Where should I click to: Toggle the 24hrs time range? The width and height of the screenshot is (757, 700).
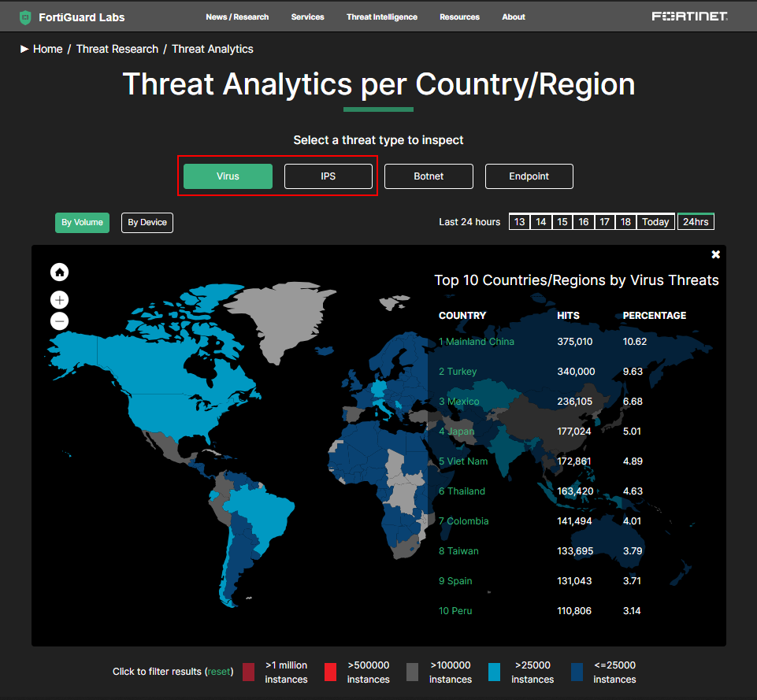pos(696,221)
